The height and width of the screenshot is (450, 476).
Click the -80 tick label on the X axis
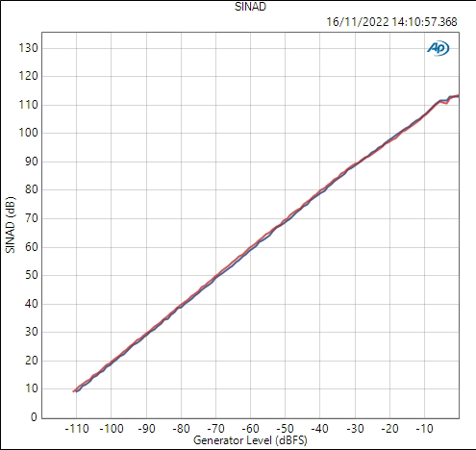181,429
